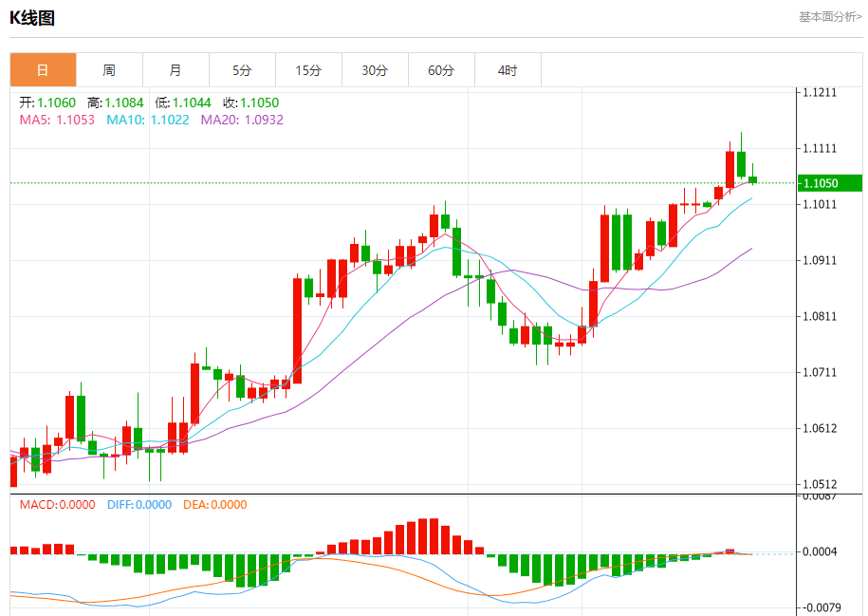The height and width of the screenshot is (616, 868).
Task: Click the 0.0004 MACD axis label
Action: [820, 551]
